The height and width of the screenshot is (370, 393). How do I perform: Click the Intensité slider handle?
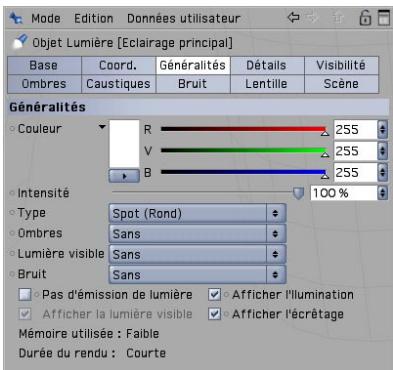[x=298, y=193]
